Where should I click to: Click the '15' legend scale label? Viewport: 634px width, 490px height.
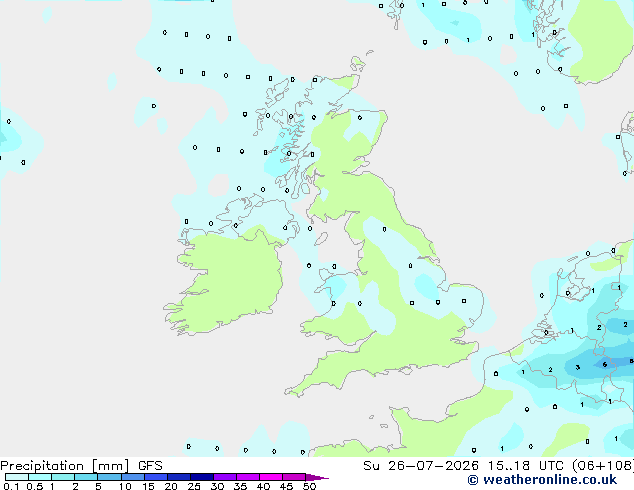pos(148,486)
